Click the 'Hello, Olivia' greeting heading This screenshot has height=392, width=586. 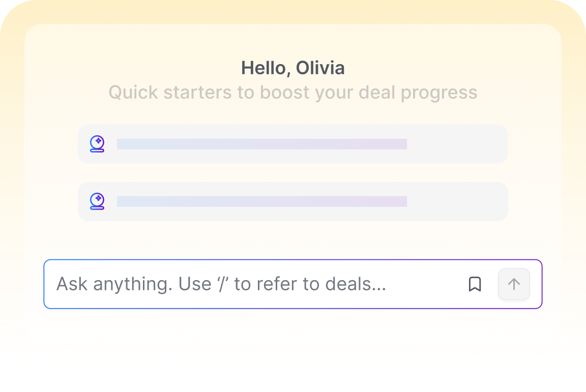click(292, 68)
